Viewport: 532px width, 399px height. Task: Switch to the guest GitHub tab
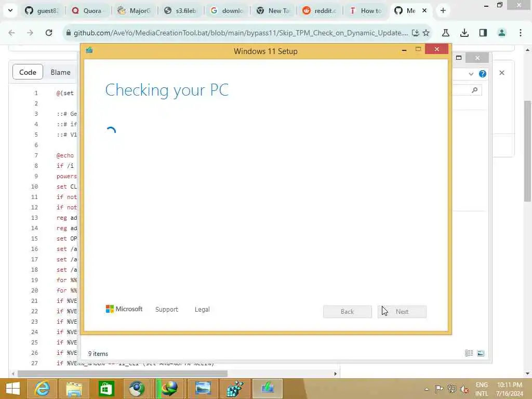[41, 10]
